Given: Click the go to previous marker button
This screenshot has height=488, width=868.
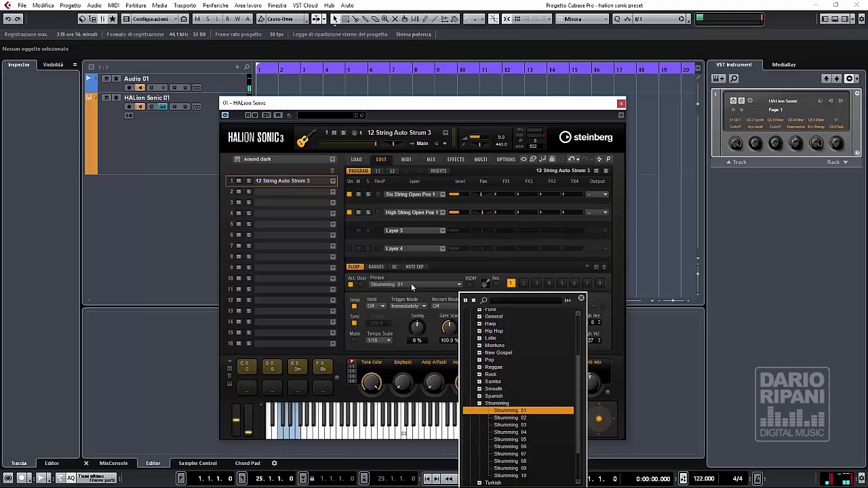Looking at the screenshot, I should point(428,479).
